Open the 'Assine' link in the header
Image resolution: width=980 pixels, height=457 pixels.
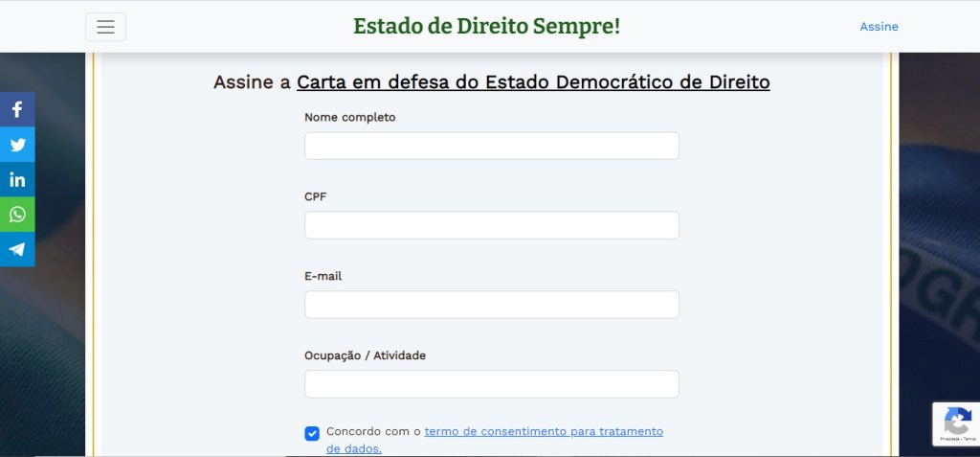[879, 27]
